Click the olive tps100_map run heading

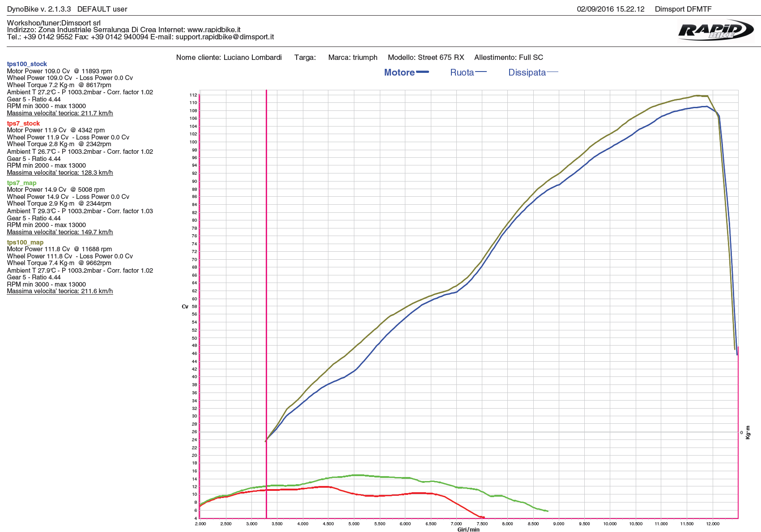[25, 242]
